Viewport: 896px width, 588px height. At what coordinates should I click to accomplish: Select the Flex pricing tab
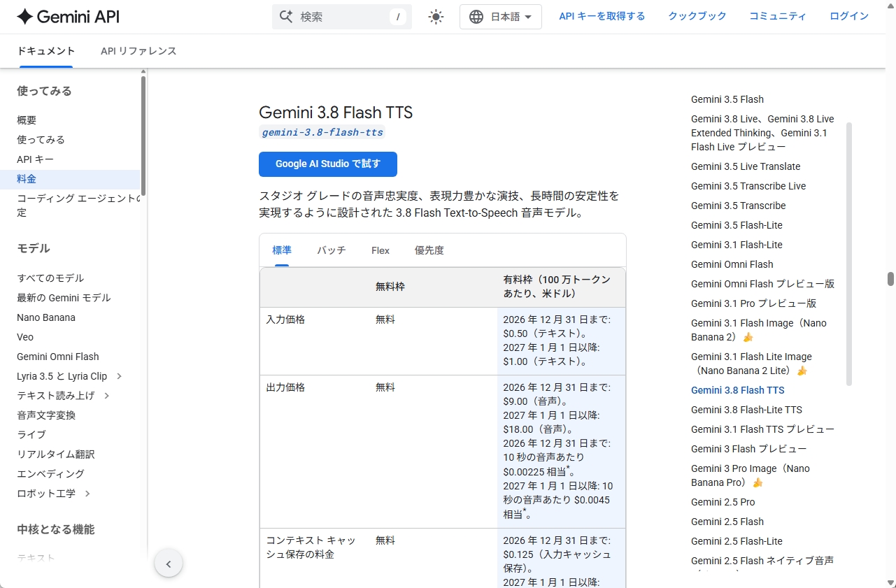381,250
